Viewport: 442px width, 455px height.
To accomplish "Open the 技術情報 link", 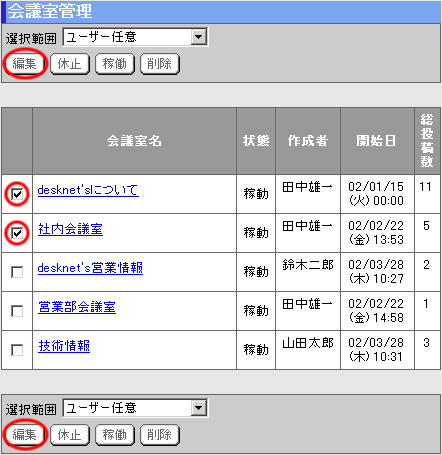I will coord(64,346).
